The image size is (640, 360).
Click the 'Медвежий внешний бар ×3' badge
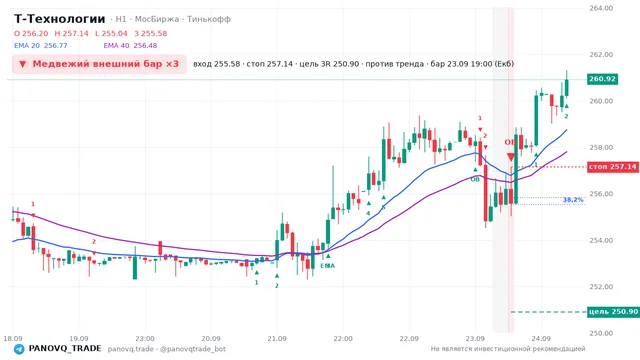coord(99,64)
